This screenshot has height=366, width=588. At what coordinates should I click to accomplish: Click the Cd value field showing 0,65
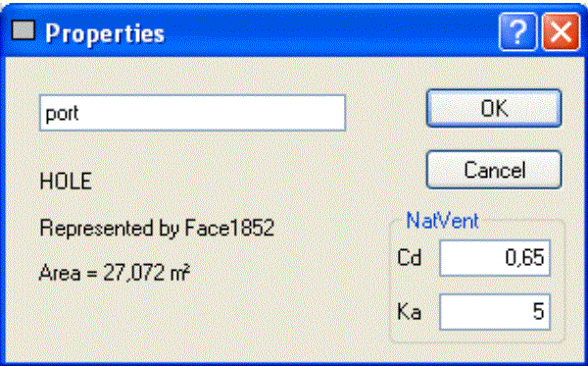tap(495, 258)
